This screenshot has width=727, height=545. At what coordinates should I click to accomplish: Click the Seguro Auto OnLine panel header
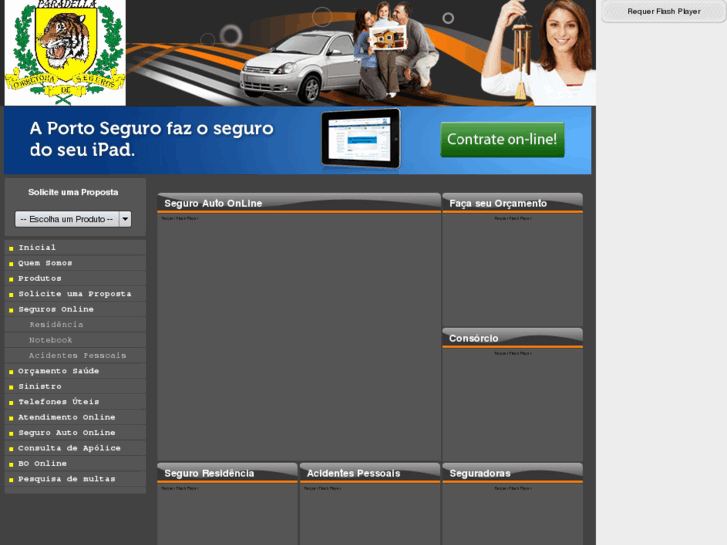[299, 203]
